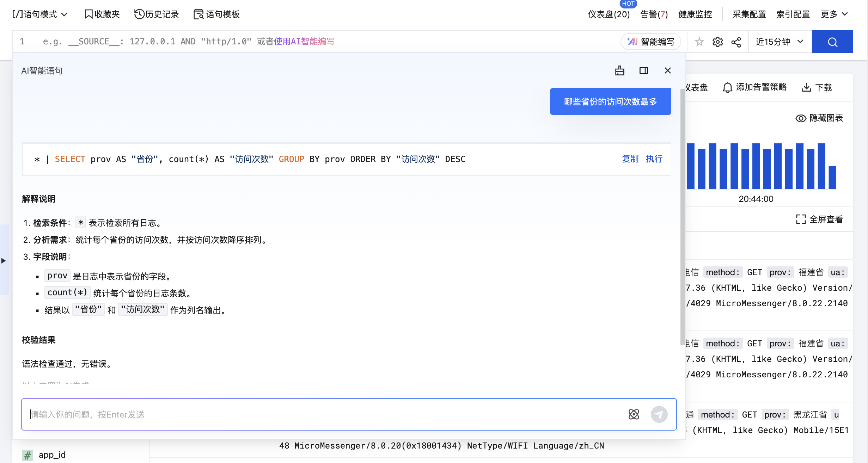Screen dimensions: 868x463
Task: Expand the 更多 menu
Action: pyautogui.click(x=834, y=14)
